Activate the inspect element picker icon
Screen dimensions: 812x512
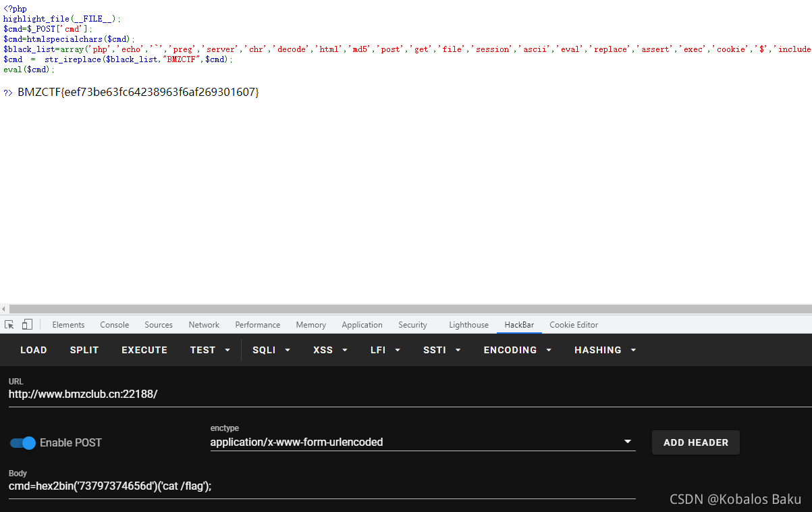click(x=9, y=325)
